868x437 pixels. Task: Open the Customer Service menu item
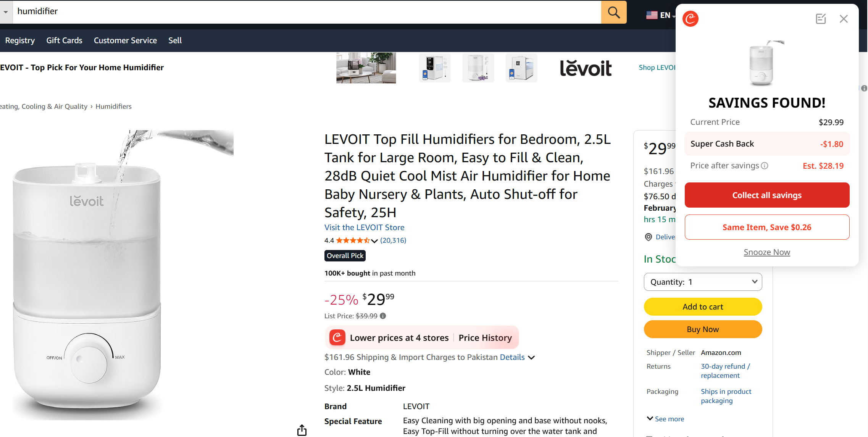[x=125, y=40]
